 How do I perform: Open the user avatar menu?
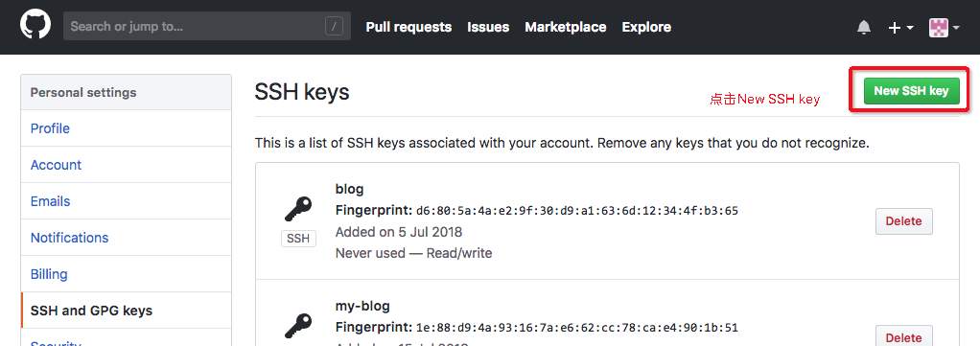(x=944, y=28)
